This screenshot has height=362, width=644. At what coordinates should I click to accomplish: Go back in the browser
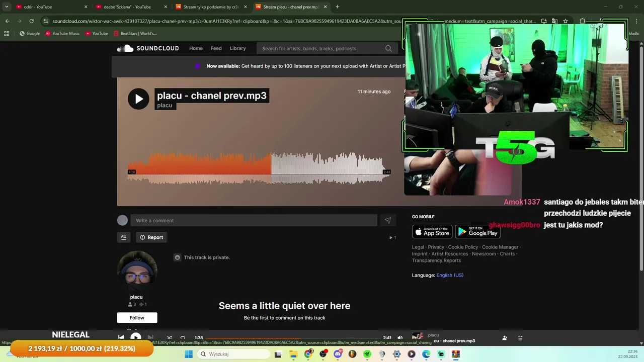coord(7,21)
